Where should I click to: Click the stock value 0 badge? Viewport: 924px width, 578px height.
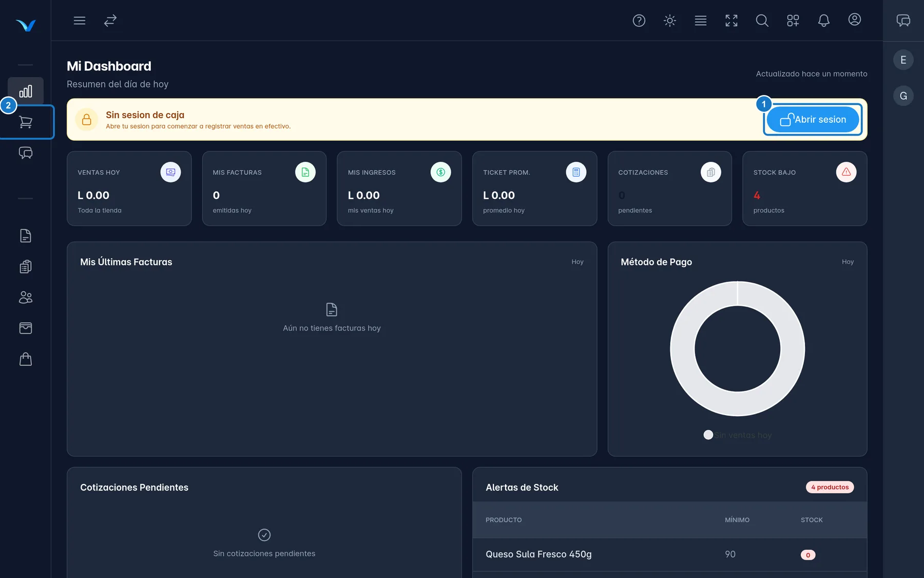pos(808,555)
